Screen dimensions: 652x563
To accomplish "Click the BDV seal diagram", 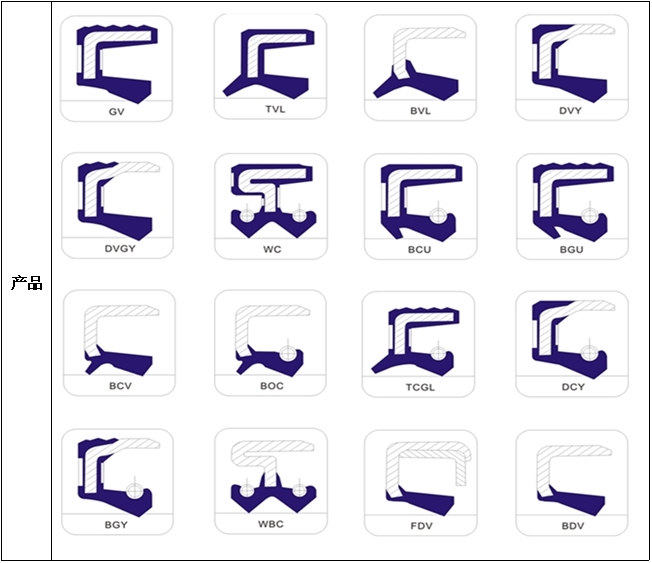I will pos(572,483).
